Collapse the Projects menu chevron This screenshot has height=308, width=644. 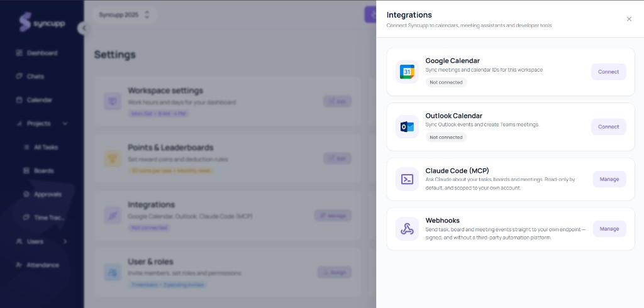[x=65, y=124]
